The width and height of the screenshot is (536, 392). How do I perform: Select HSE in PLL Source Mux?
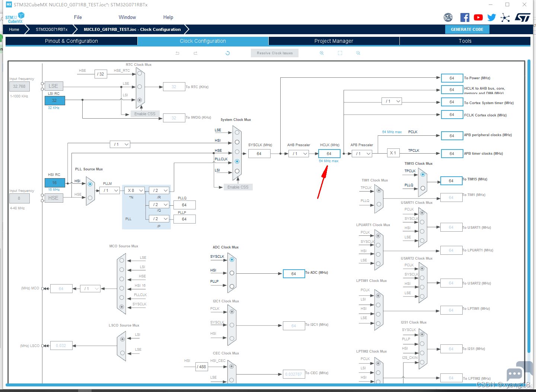click(x=90, y=198)
